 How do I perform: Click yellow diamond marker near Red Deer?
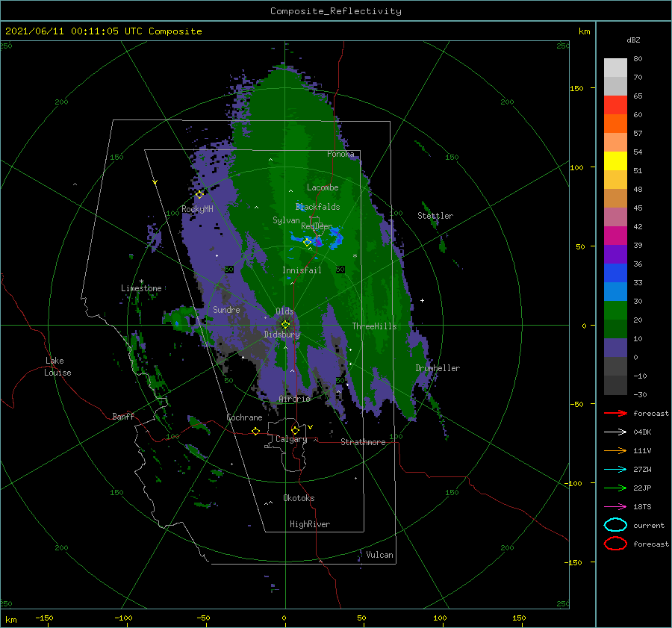308,242
